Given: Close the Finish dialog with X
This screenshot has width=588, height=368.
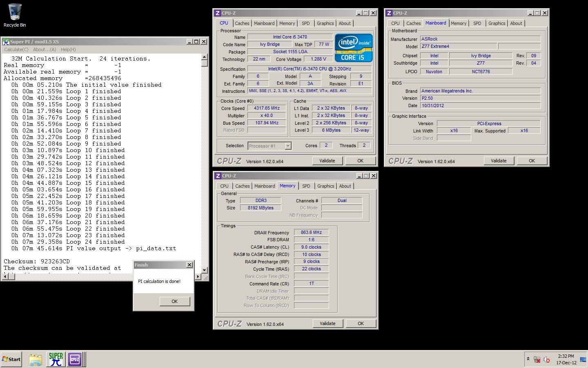Looking at the screenshot, I should tap(189, 265).
